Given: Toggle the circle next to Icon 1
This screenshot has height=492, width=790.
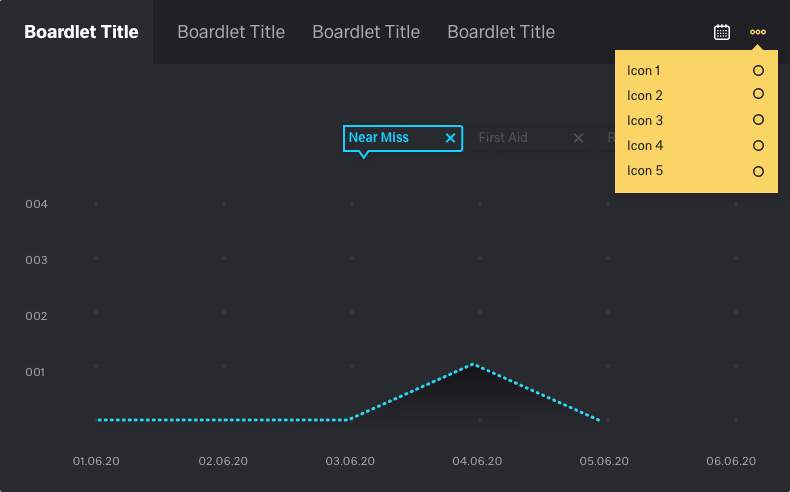Looking at the screenshot, I should tap(758, 70).
